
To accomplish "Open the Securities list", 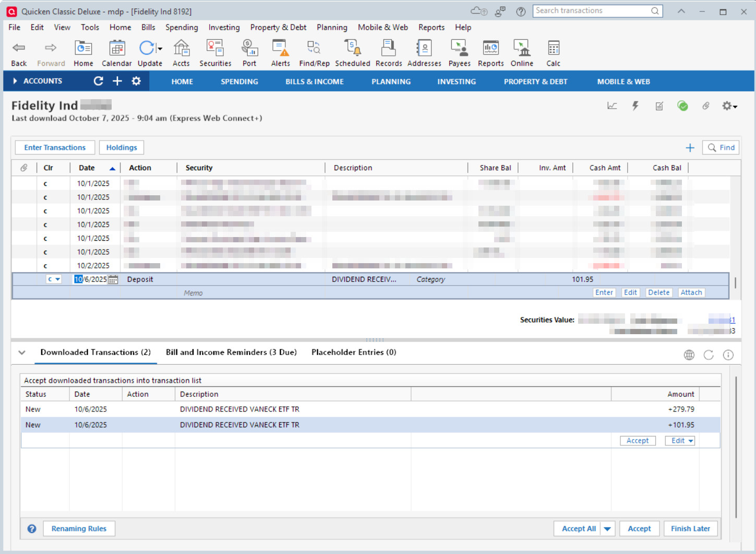I will (x=215, y=53).
